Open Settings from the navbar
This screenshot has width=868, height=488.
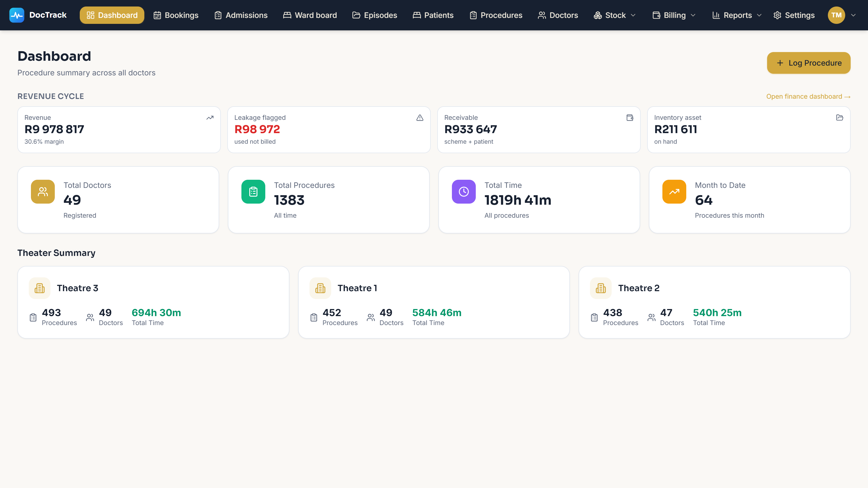tap(794, 15)
